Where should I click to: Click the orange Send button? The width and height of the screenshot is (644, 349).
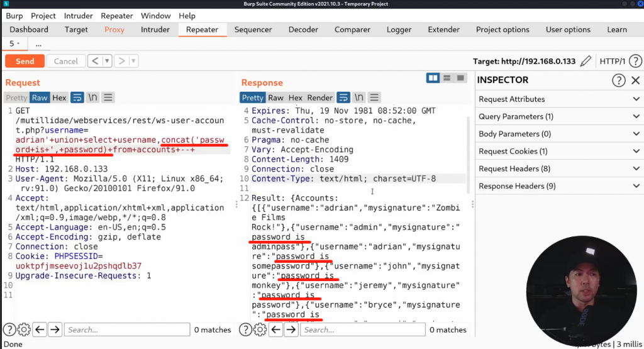coord(25,61)
